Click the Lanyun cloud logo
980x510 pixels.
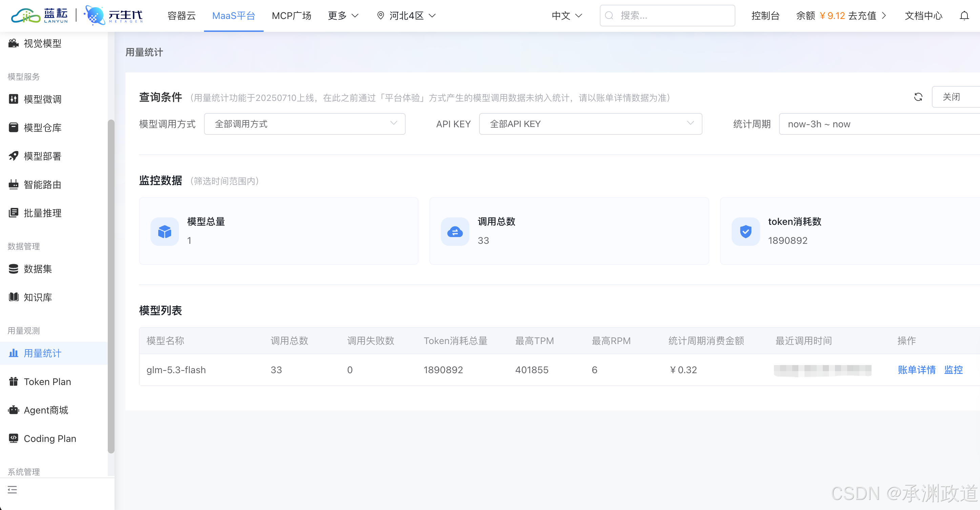(40, 15)
